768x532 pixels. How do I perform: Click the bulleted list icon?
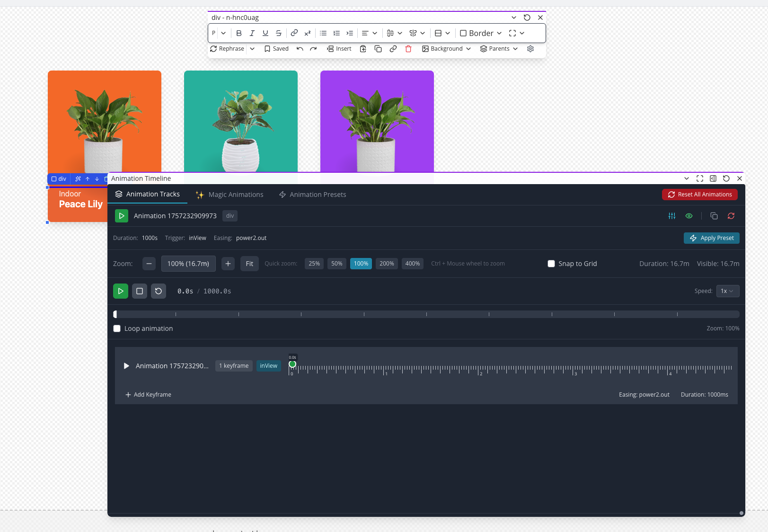(x=323, y=33)
